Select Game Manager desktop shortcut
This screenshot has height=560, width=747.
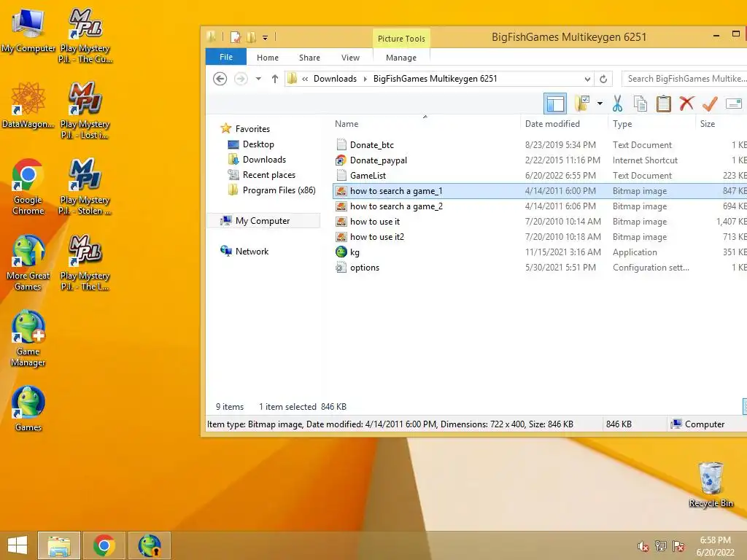(28, 338)
